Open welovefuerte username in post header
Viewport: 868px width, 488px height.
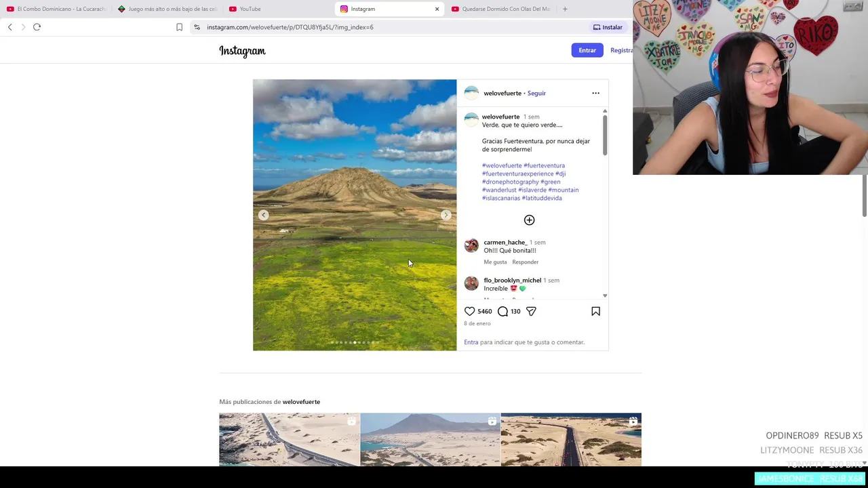pos(502,93)
